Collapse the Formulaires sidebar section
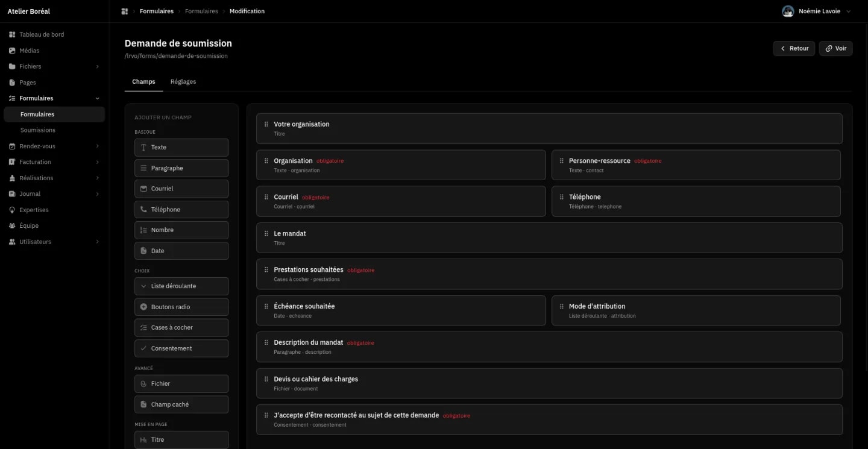 [x=98, y=98]
